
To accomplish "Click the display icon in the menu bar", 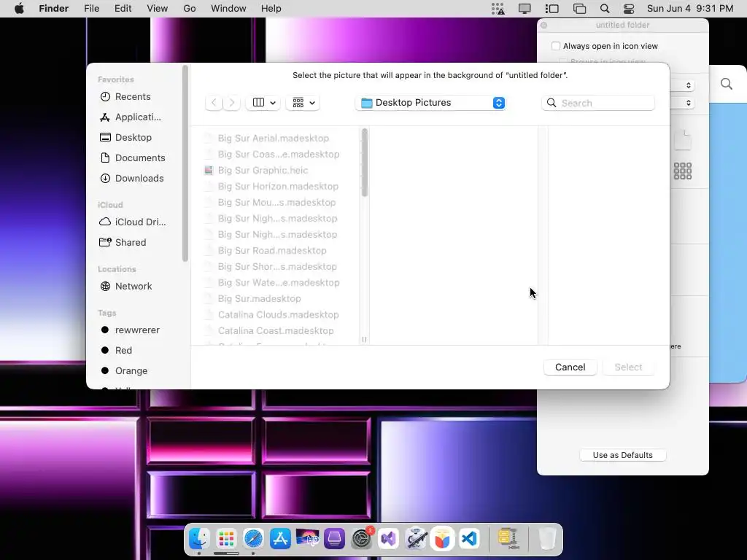I will click(x=525, y=9).
